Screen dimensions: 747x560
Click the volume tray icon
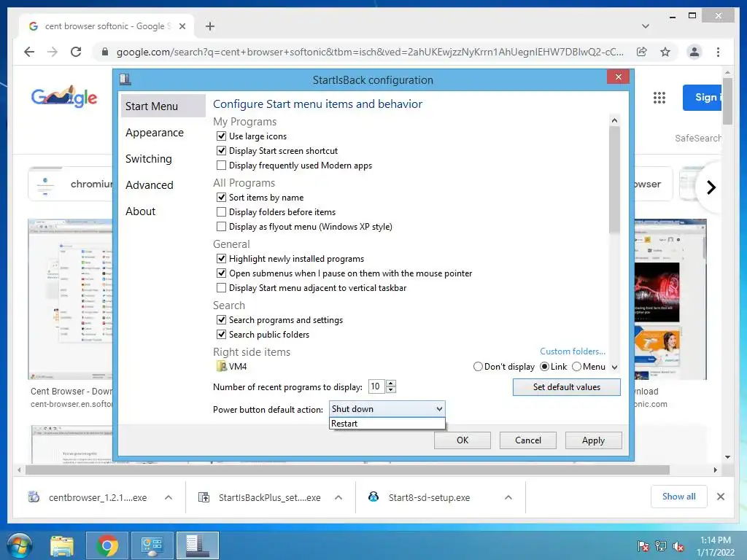(x=678, y=546)
